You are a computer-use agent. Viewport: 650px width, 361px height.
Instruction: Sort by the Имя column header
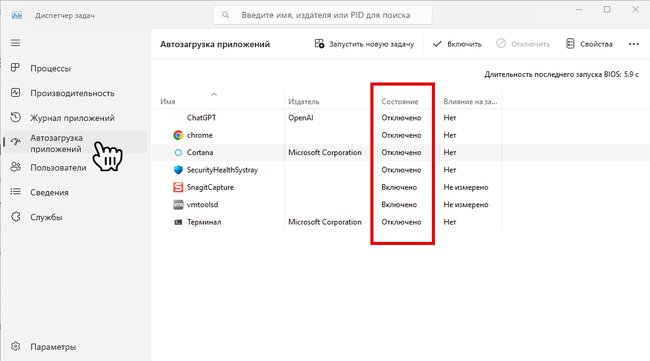click(x=167, y=101)
